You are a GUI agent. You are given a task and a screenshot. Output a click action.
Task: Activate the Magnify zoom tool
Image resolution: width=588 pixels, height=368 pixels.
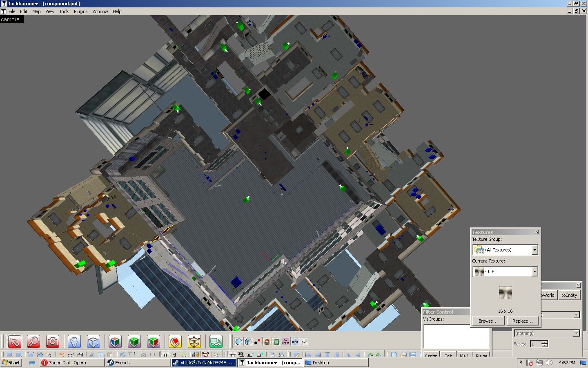[x=33, y=341]
